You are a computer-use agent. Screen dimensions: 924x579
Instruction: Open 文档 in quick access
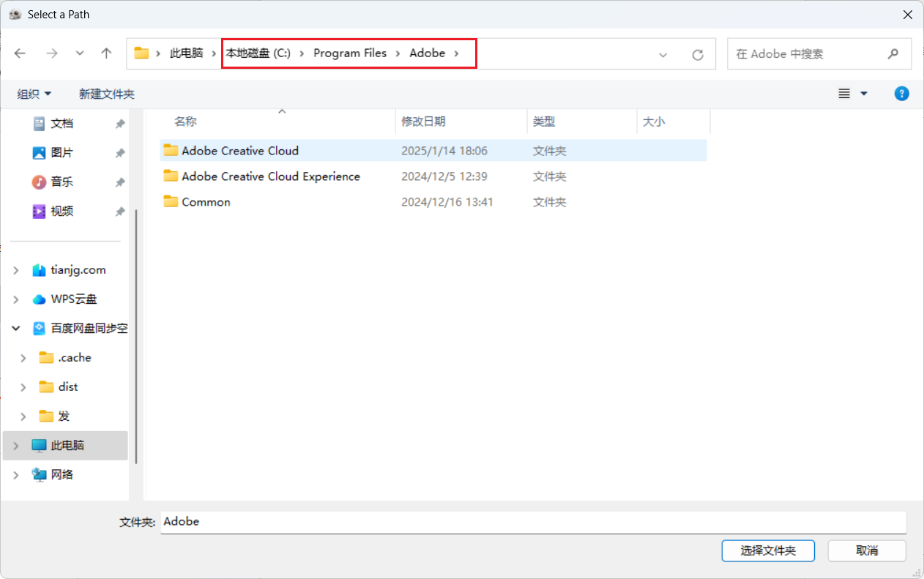tap(62, 124)
